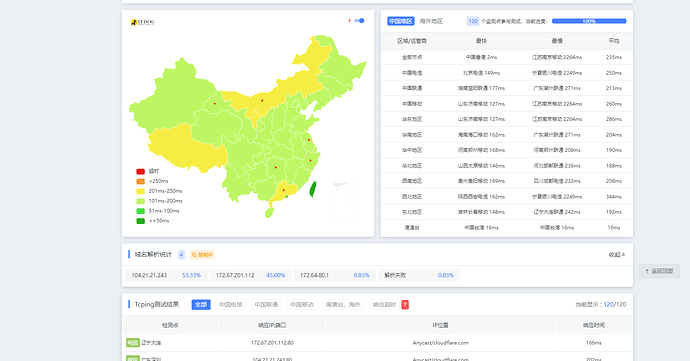This screenshot has width=690, height=361.
Task: Click the 53.33% percentage value
Action: (x=191, y=275)
